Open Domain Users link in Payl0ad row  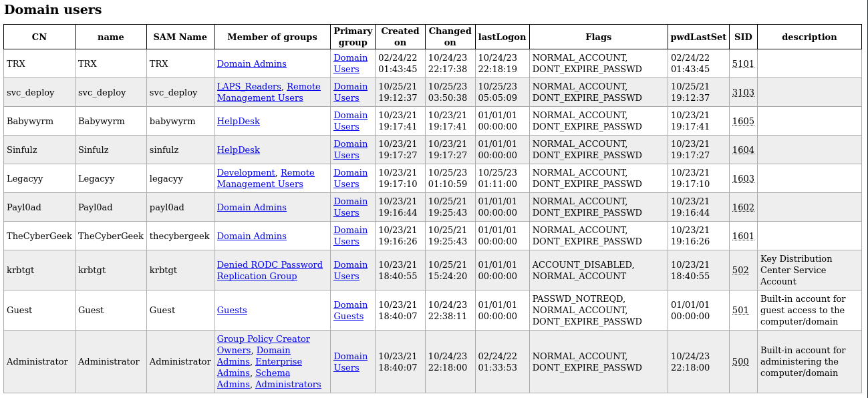pos(351,207)
